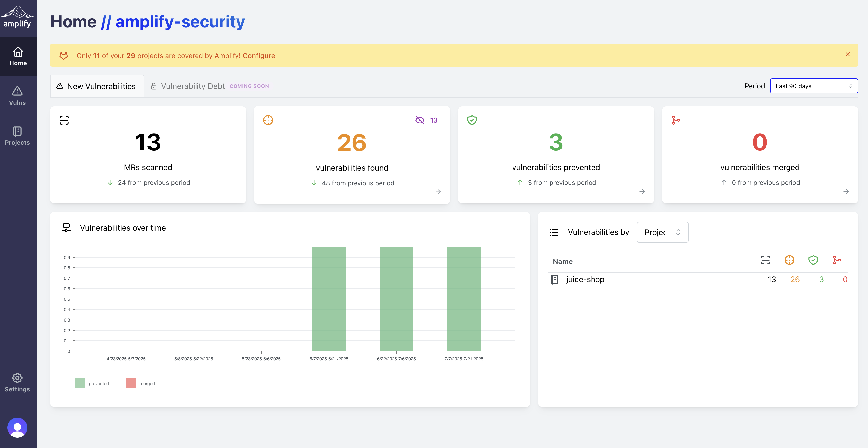Expand Vulnerabilities by Project dropdown
Screen dimensions: 868x448
pos(662,232)
